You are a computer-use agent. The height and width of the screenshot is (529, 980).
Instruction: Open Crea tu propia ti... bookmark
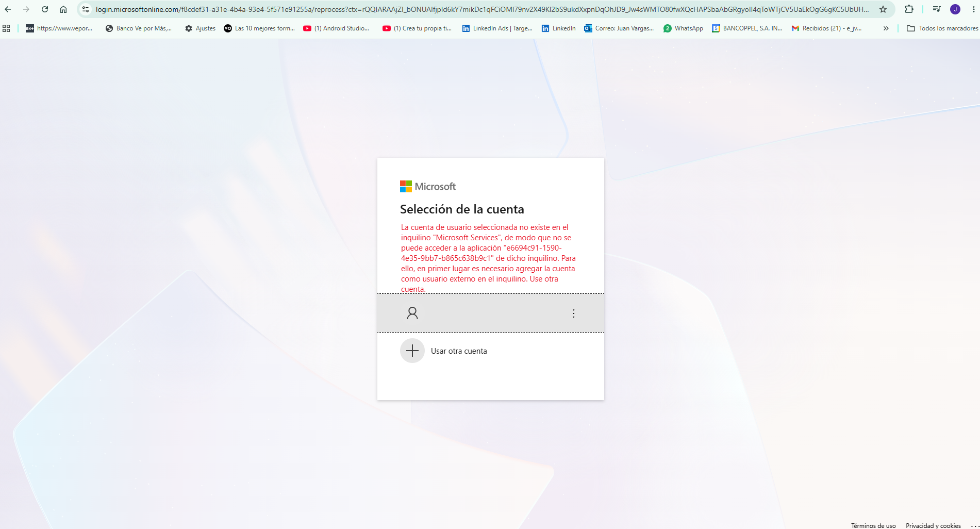tap(417, 28)
